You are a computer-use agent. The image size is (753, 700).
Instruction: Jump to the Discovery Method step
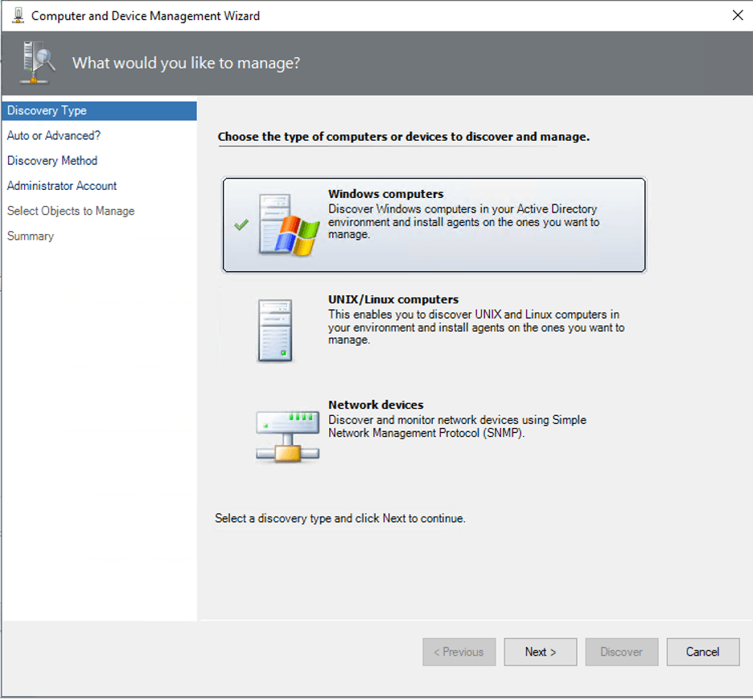coord(52,161)
